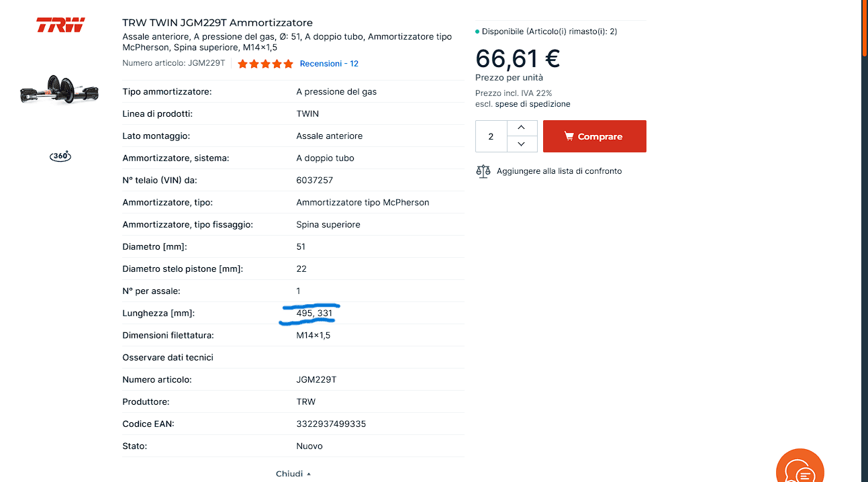Image resolution: width=868 pixels, height=482 pixels.
Task: Decrease quantity with the down arrow
Action: click(522, 144)
